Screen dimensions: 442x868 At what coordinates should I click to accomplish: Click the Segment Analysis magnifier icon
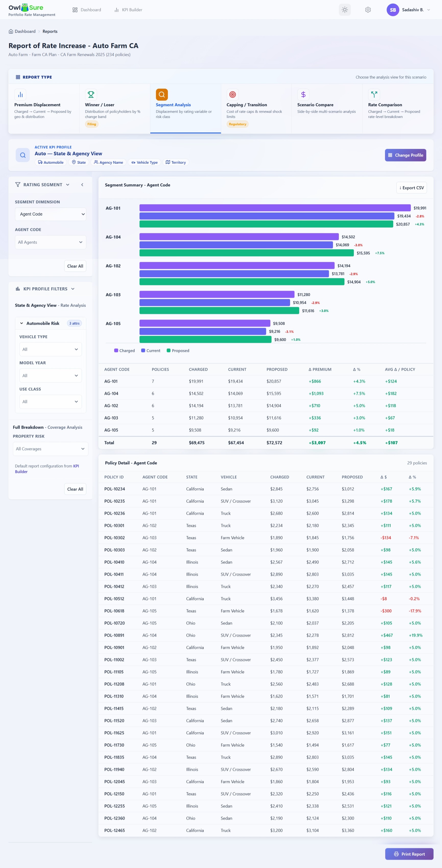[x=162, y=94]
